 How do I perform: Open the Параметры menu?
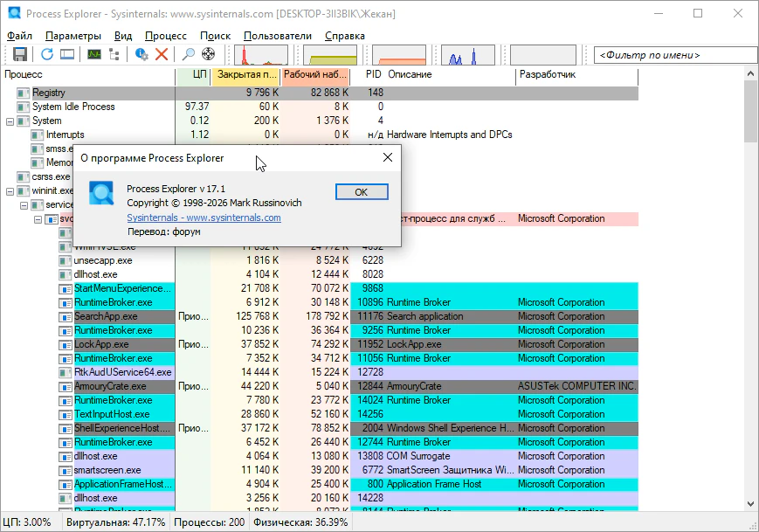73,36
